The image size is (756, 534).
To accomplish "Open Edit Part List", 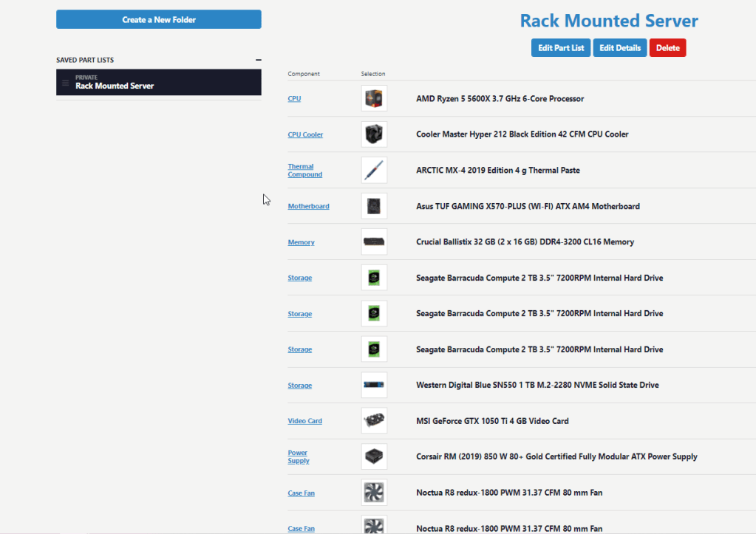I will pyautogui.click(x=561, y=48).
